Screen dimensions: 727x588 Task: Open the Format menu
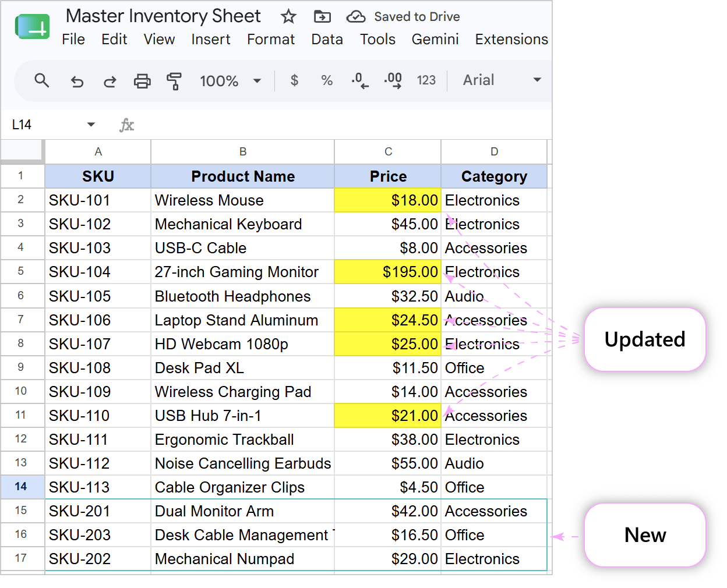(271, 40)
